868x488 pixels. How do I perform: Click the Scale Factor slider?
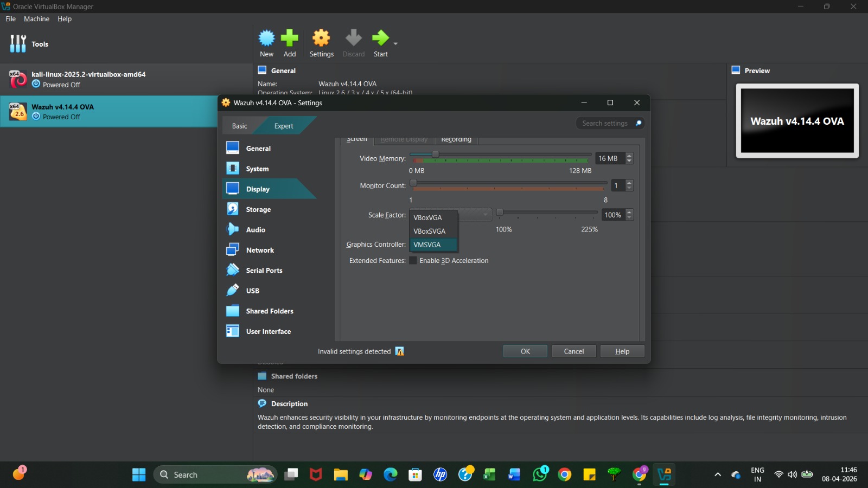pyautogui.click(x=547, y=213)
